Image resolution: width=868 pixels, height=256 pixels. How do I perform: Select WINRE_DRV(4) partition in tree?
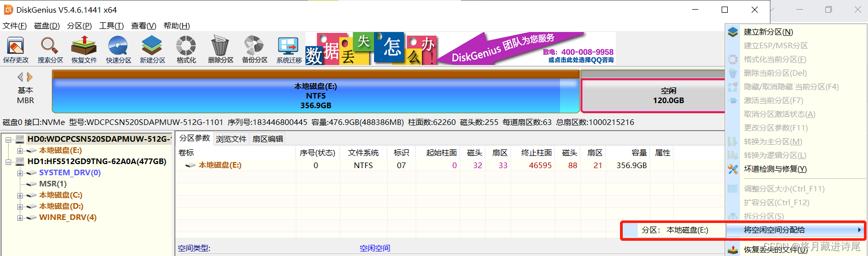(68, 217)
